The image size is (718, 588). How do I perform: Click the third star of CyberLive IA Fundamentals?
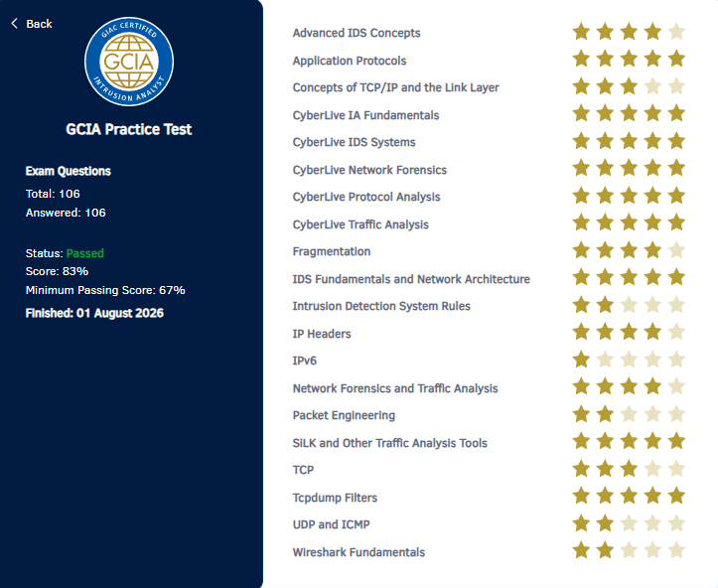tap(630, 113)
